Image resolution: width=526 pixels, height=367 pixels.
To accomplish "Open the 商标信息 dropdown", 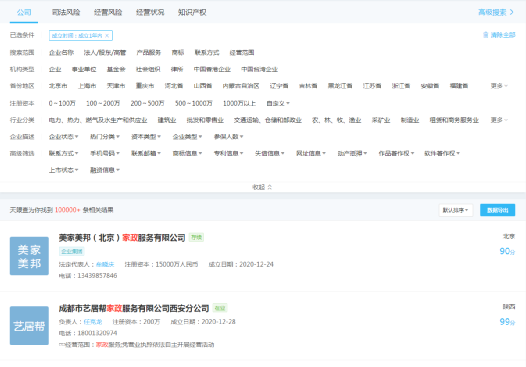I will (x=187, y=153).
